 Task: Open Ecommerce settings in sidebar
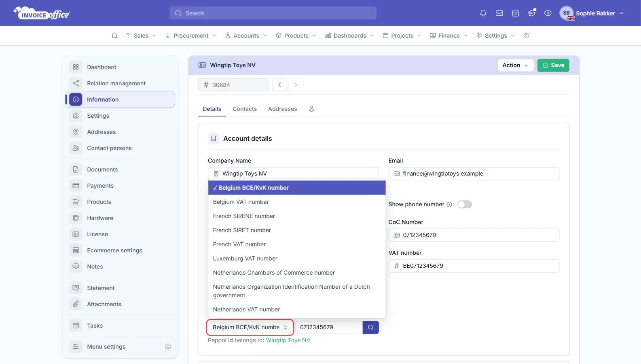point(120,250)
